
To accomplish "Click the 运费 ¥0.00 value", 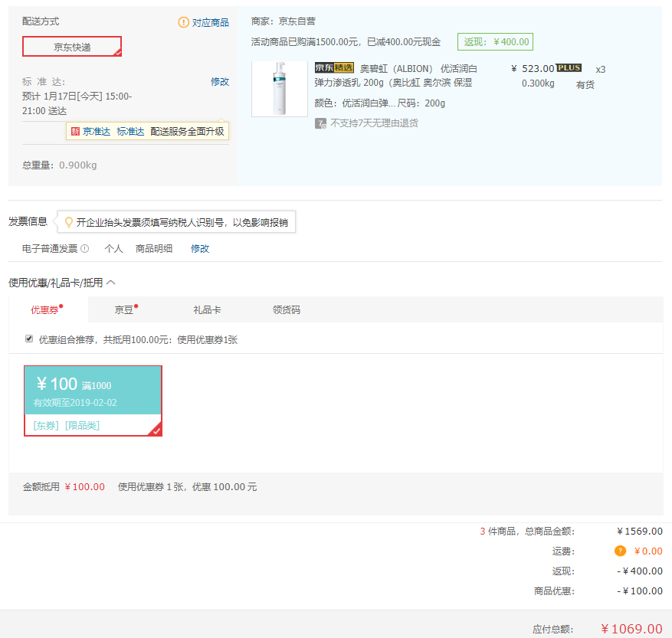I will [x=648, y=551].
